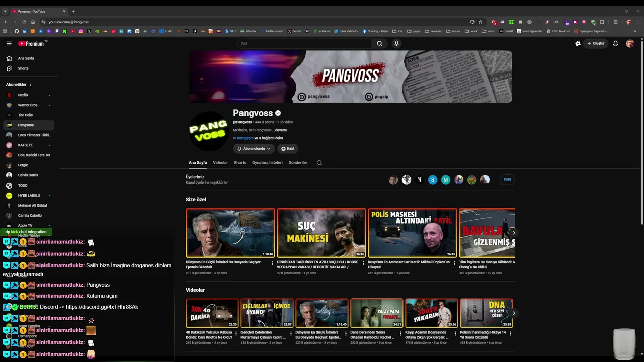Open options menu for Mikhail Popkov video

(454, 263)
